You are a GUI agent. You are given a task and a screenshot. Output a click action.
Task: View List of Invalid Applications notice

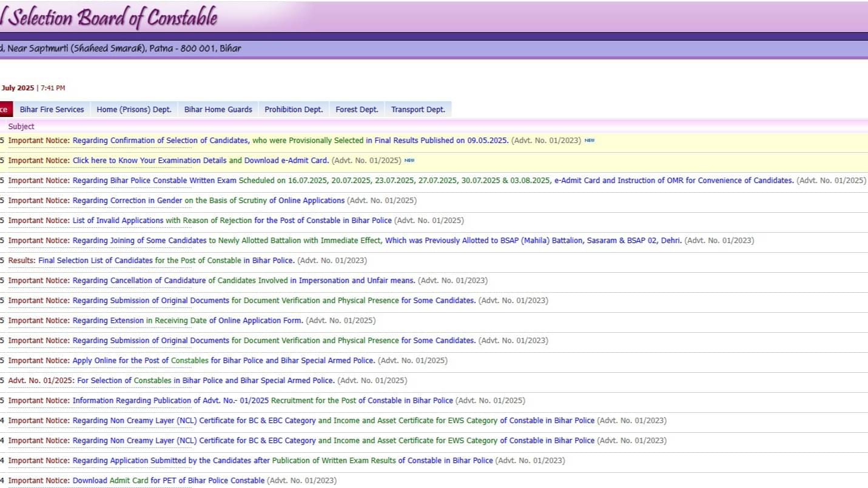point(232,221)
